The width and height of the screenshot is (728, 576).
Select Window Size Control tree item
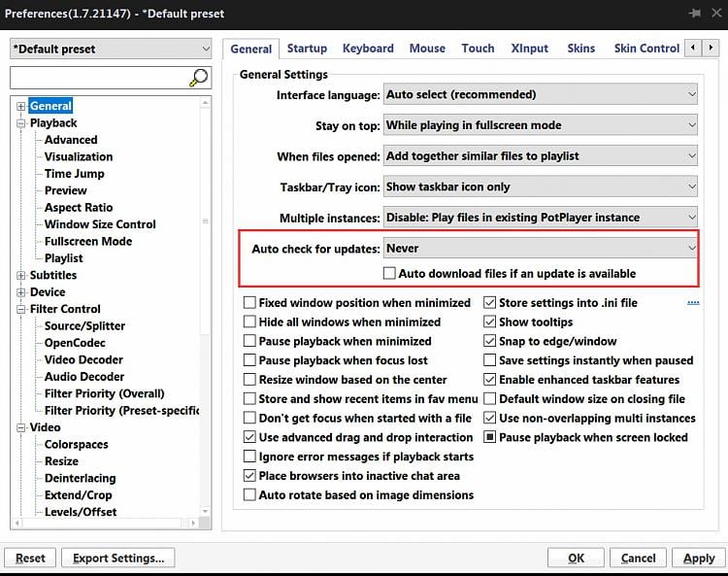coord(100,224)
